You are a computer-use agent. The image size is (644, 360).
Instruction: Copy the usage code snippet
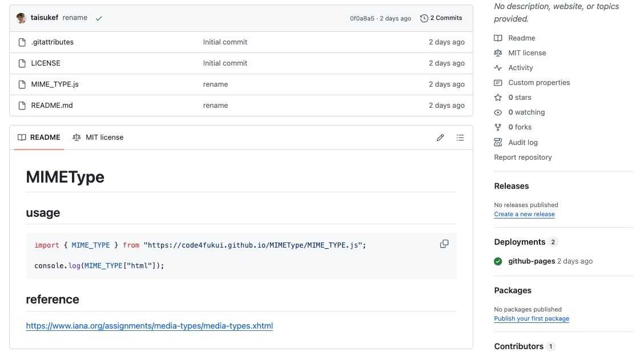point(444,244)
